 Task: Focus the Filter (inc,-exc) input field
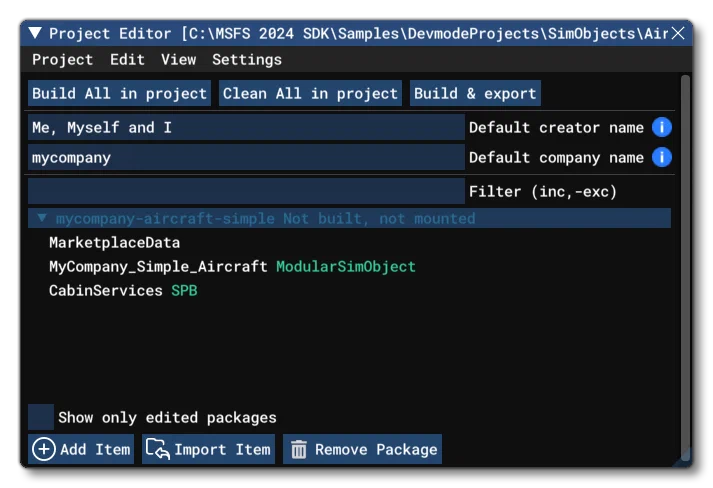(x=246, y=191)
